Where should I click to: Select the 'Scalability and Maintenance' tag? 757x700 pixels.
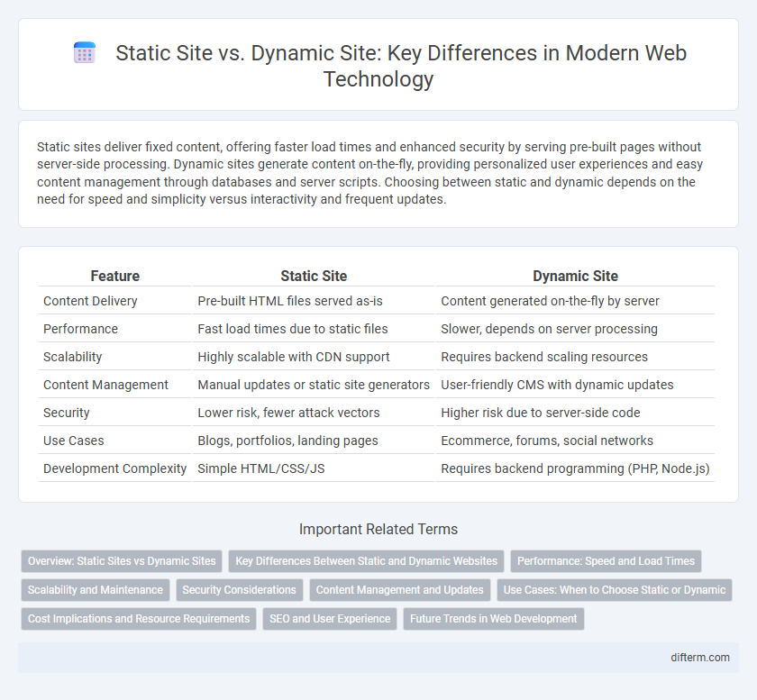tap(96, 590)
